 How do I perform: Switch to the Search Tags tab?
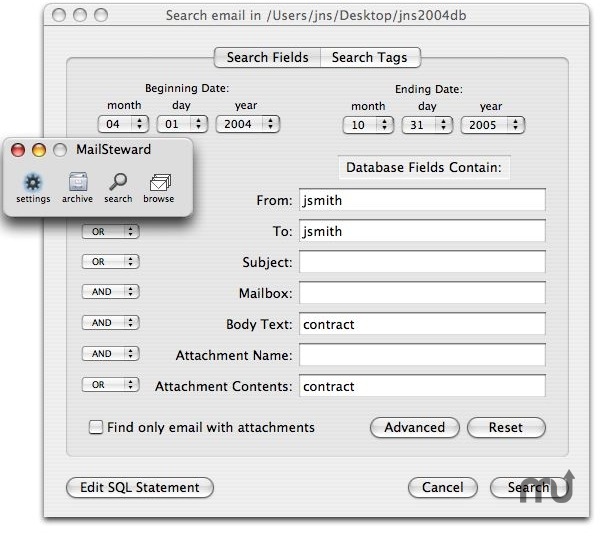coord(370,58)
